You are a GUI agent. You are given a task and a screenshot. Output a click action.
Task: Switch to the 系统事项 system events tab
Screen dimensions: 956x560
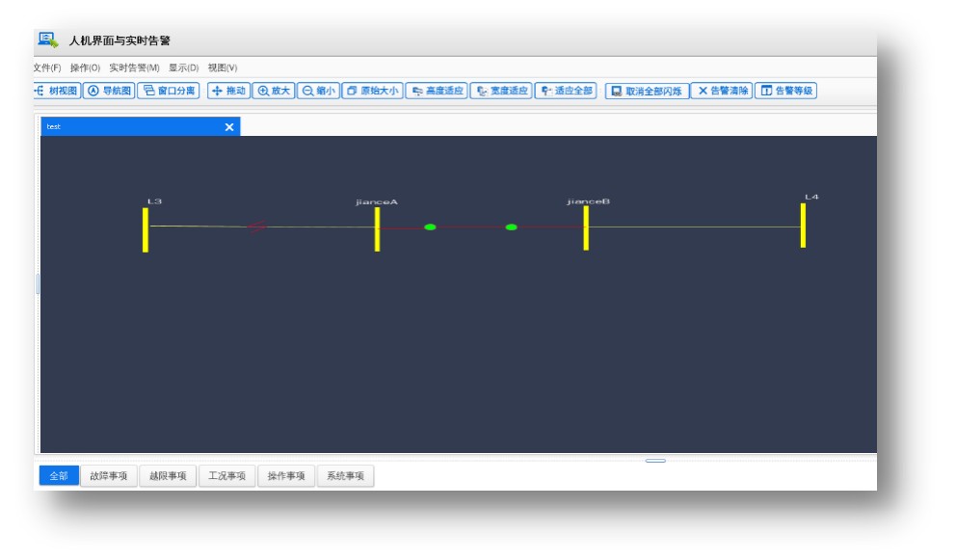click(345, 476)
